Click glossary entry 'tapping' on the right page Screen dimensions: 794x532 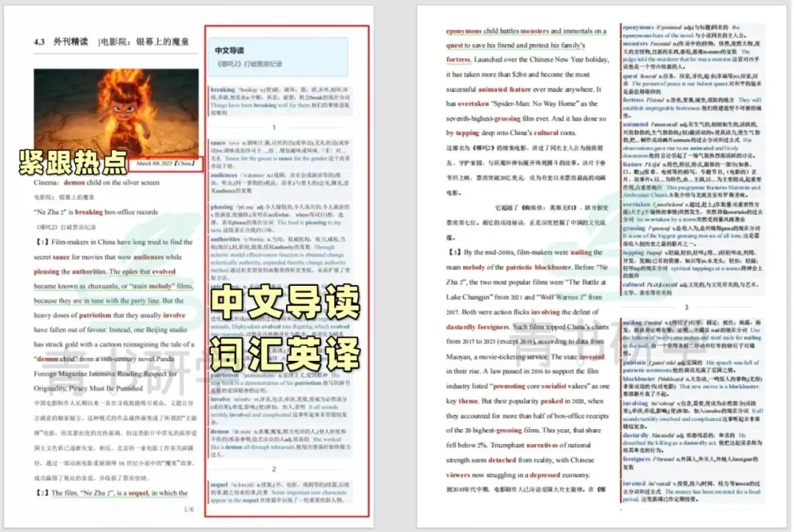tap(634, 252)
